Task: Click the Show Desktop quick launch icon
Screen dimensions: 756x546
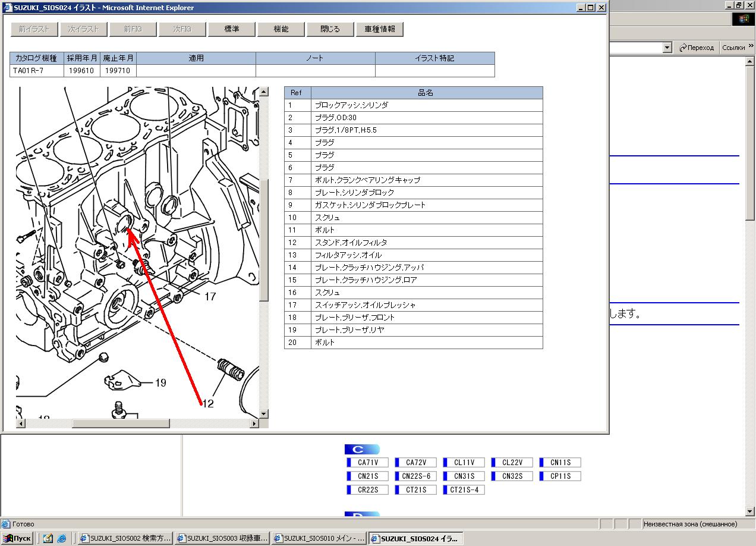Action: click(48, 539)
